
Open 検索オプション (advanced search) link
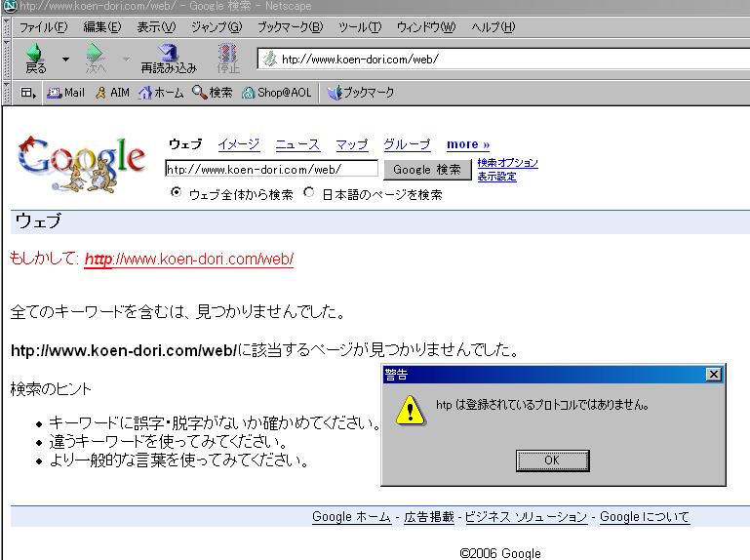(507, 163)
